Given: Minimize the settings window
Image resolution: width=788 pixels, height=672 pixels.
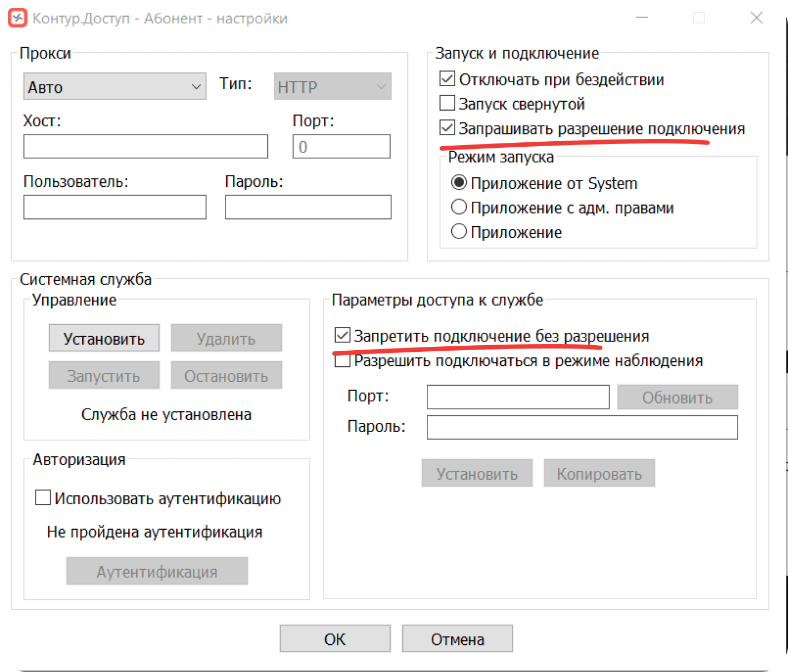Looking at the screenshot, I should tap(642, 18).
